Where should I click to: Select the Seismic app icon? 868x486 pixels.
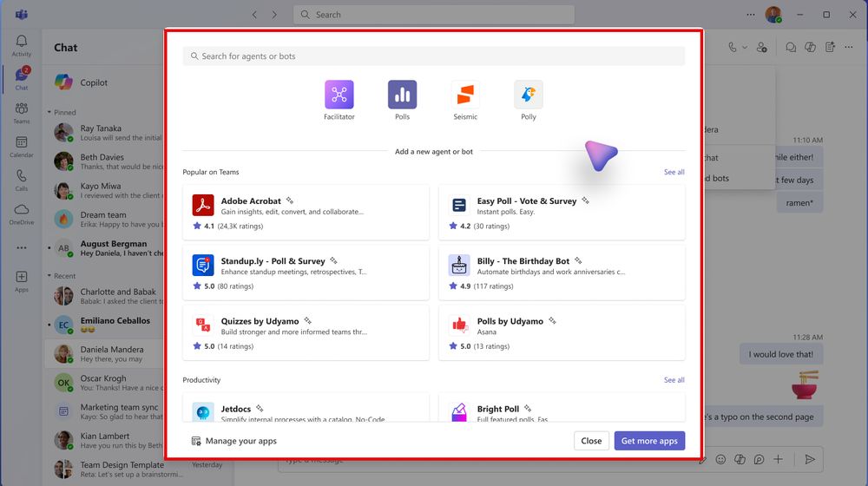pos(465,94)
